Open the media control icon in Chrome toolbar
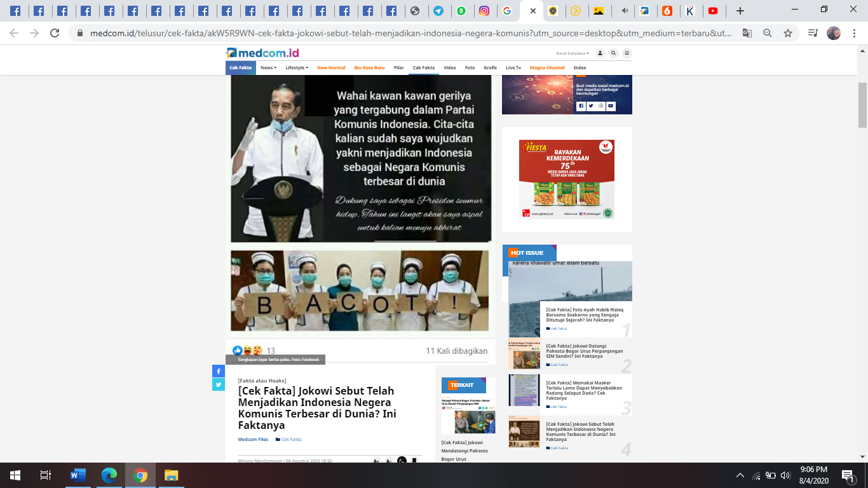This screenshot has width=868, height=488. (x=813, y=33)
